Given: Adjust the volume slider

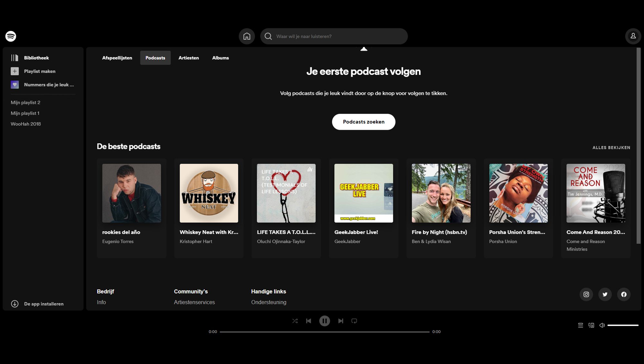Looking at the screenshot, I should pyautogui.click(x=623, y=325).
